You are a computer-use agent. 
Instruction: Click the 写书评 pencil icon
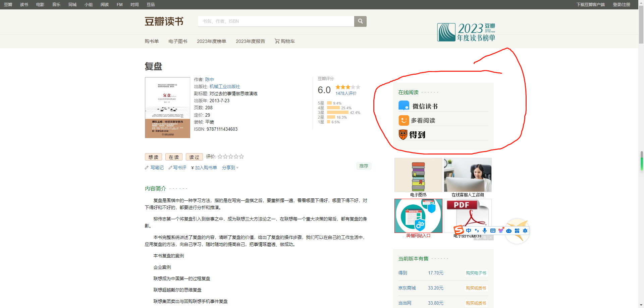point(170,168)
